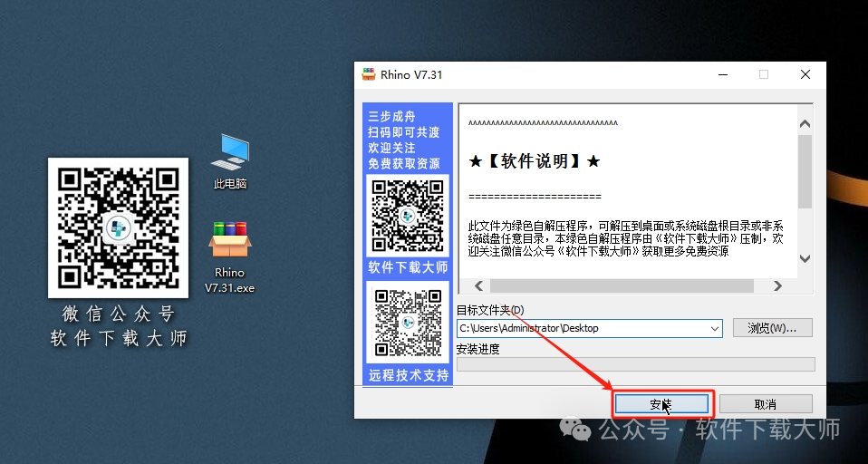This screenshot has height=464, width=868.
Task: Minimize the Rhino V7.31 installer window
Action: tap(723, 74)
